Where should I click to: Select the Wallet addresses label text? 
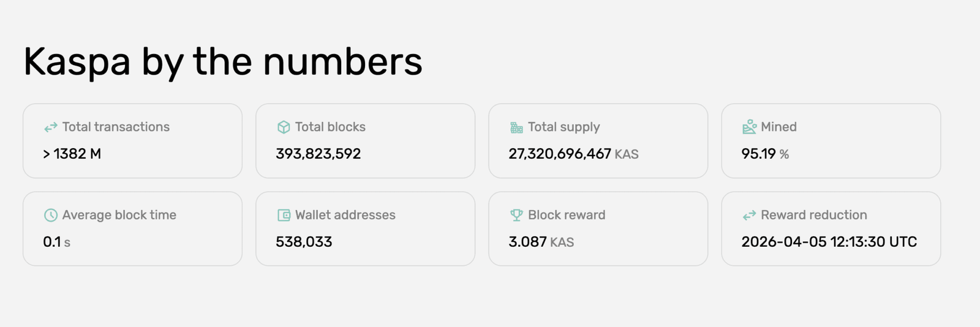(x=345, y=215)
